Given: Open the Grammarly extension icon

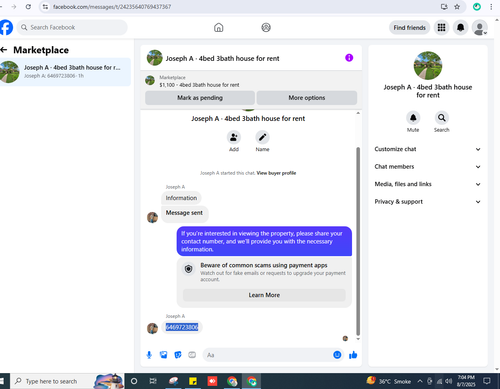Looking at the screenshot, I should (477, 7).
